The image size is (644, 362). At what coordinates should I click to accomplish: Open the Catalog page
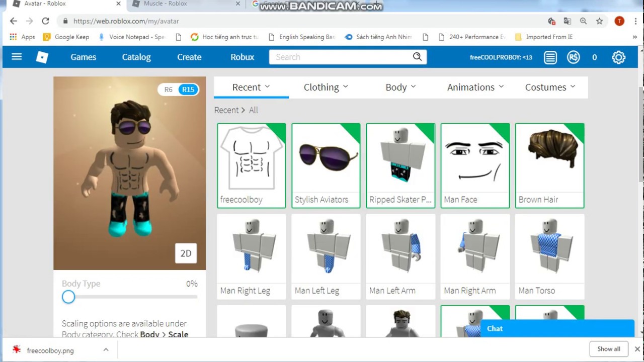[x=136, y=57]
